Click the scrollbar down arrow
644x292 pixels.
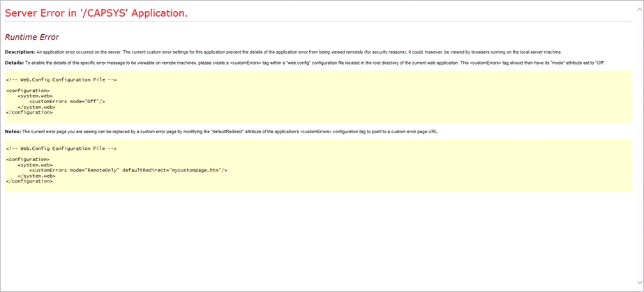[x=639, y=282]
